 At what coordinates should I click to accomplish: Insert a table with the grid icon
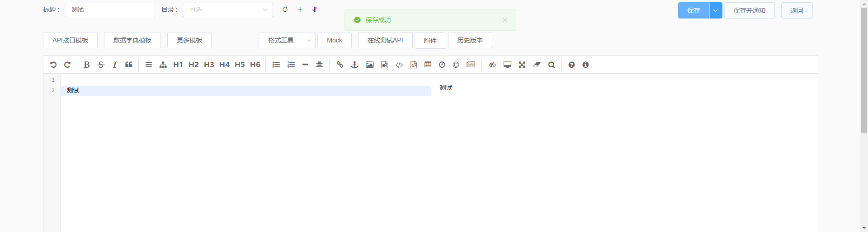[428, 65]
